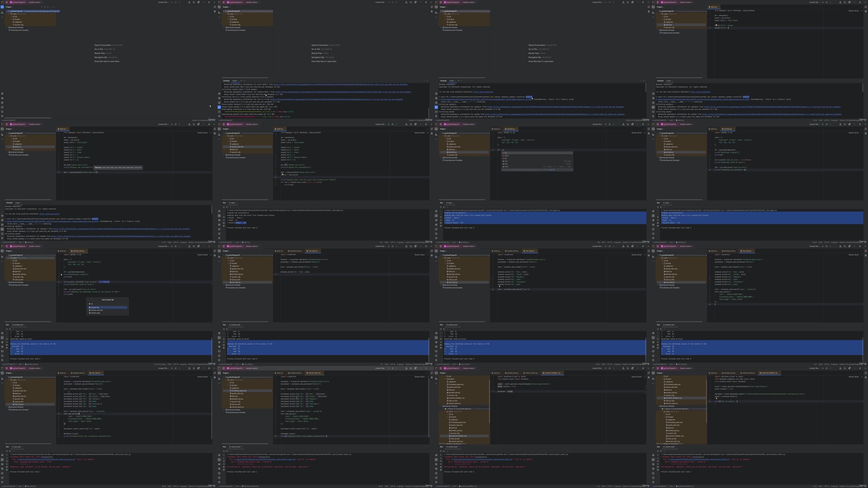868x488 pixels.
Task: Click Select Opened File icon in Project header
Action: pos(42,7)
